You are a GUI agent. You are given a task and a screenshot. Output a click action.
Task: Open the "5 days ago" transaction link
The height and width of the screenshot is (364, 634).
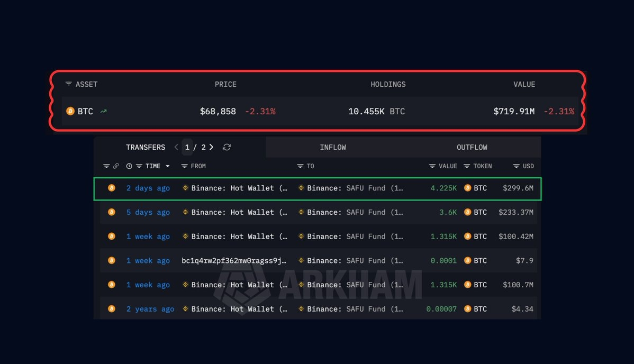pos(148,212)
